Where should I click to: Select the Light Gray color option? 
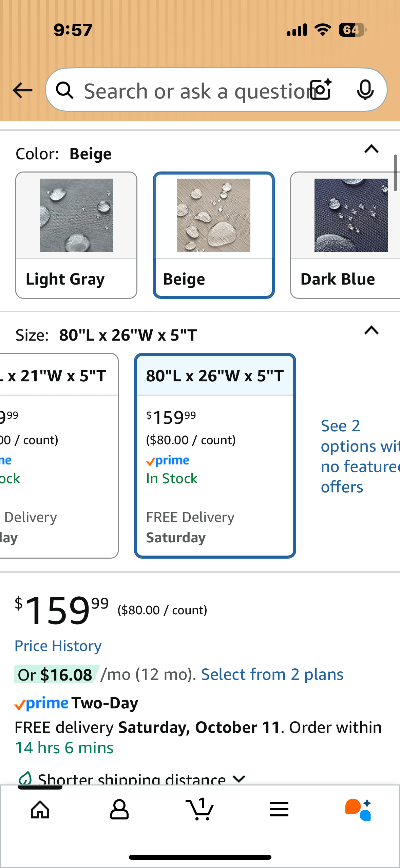tap(76, 235)
